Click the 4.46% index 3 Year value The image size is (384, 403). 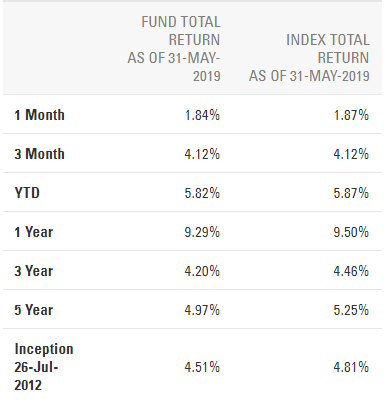click(351, 271)
